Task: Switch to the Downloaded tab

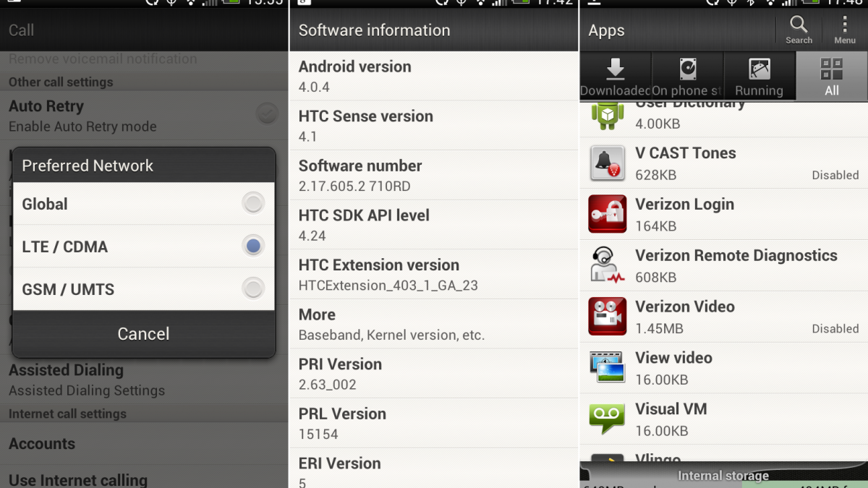Action: coord(616,77)
